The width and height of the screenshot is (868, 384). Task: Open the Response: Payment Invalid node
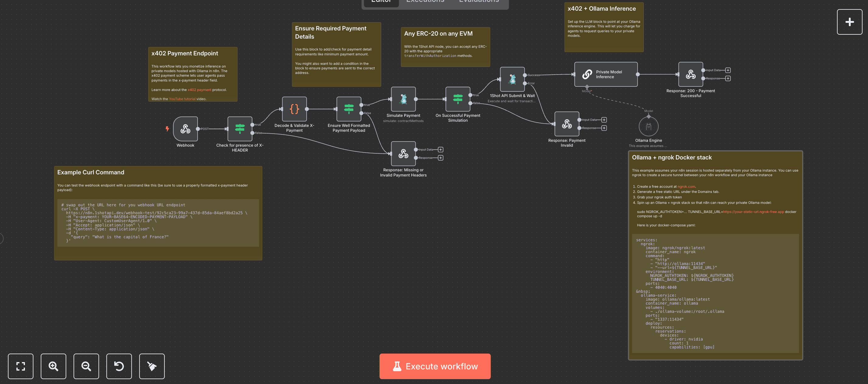(567, 124)
